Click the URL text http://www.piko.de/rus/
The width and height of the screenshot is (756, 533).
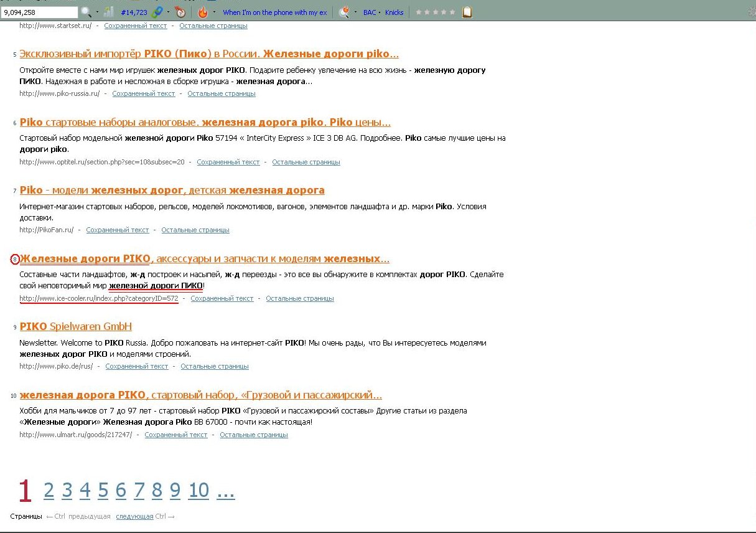(56, 367)
